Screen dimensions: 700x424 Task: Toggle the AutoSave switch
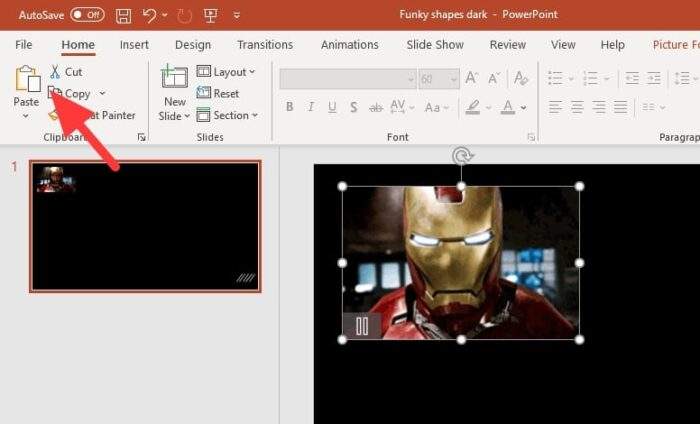pos(88,15)
